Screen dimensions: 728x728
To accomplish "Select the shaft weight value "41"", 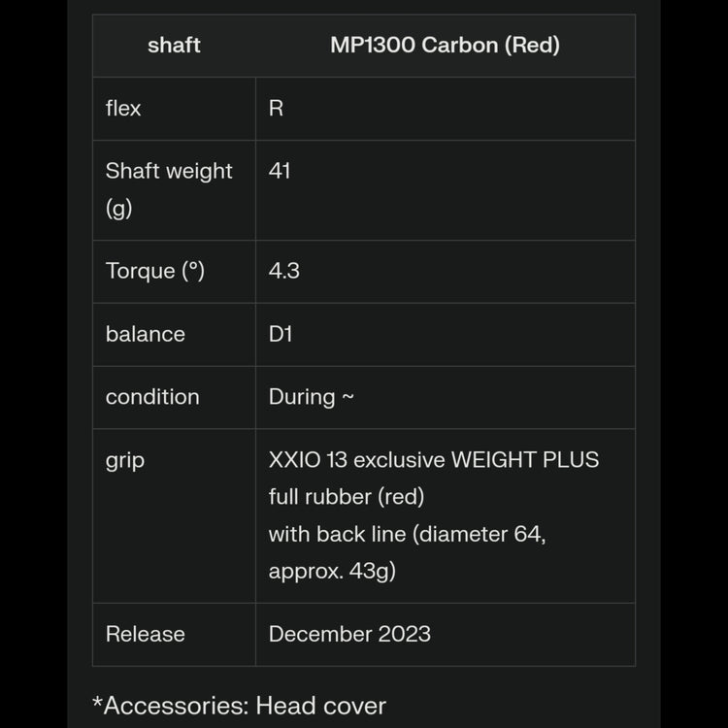I will 280,171.
